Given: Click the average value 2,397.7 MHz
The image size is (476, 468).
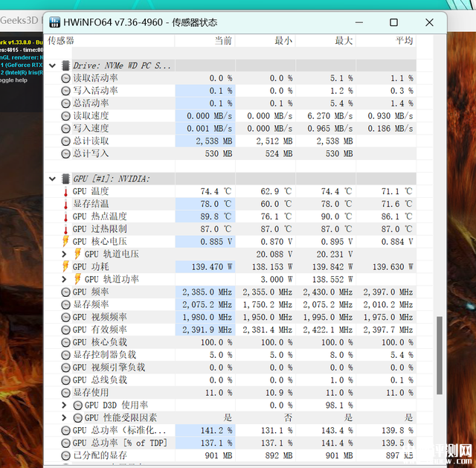Looking at the screenshot, I should coord(388,330).
